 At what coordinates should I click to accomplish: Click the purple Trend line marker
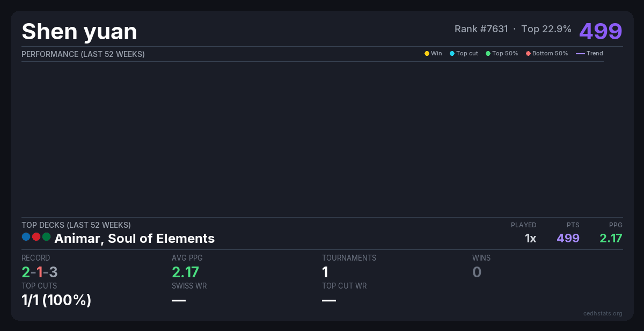coord(580,54)
